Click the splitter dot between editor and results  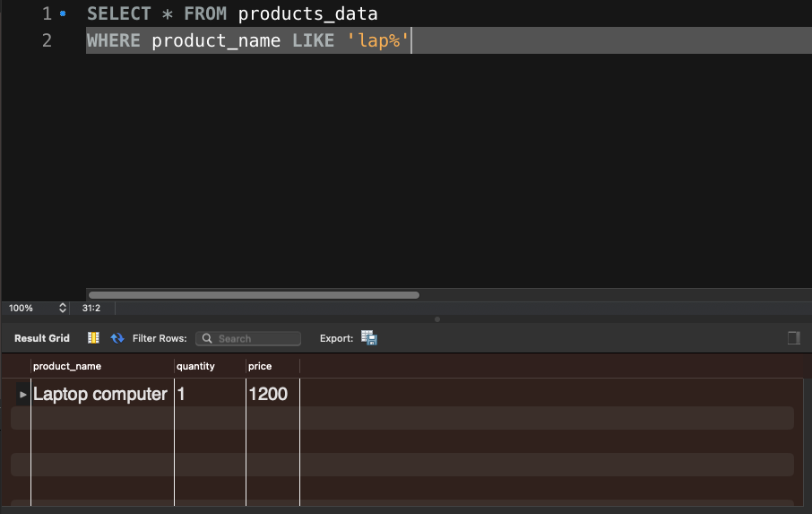(437, 318)
